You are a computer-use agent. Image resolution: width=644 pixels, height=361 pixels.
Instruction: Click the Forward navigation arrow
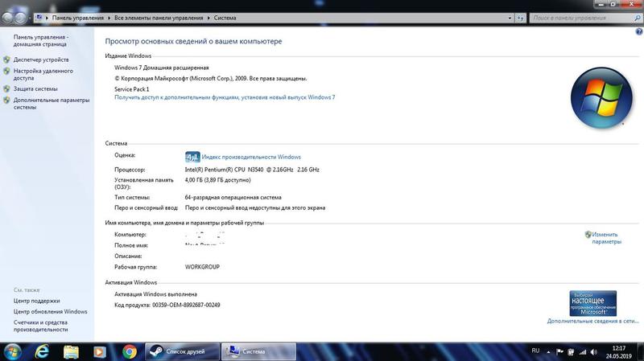20,18
